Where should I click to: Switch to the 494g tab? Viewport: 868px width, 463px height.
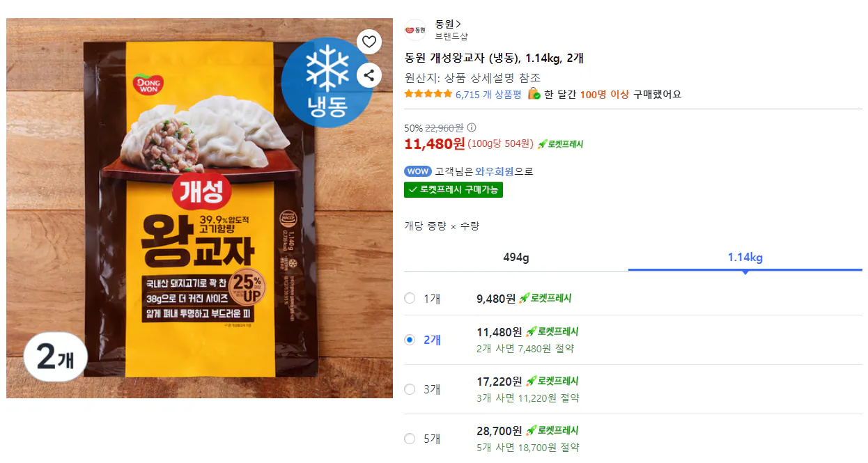coord(516,258)
